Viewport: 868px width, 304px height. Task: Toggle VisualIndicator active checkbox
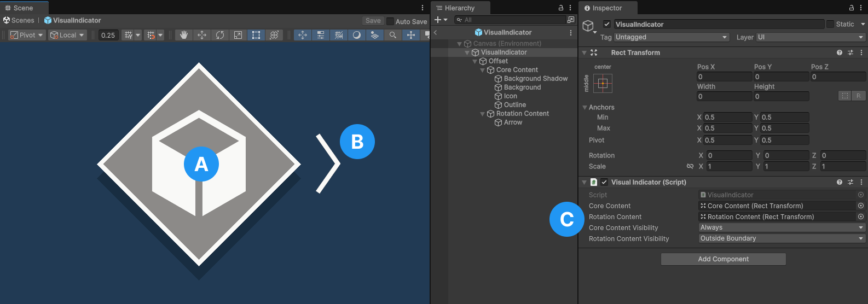(x=607, y=24)
